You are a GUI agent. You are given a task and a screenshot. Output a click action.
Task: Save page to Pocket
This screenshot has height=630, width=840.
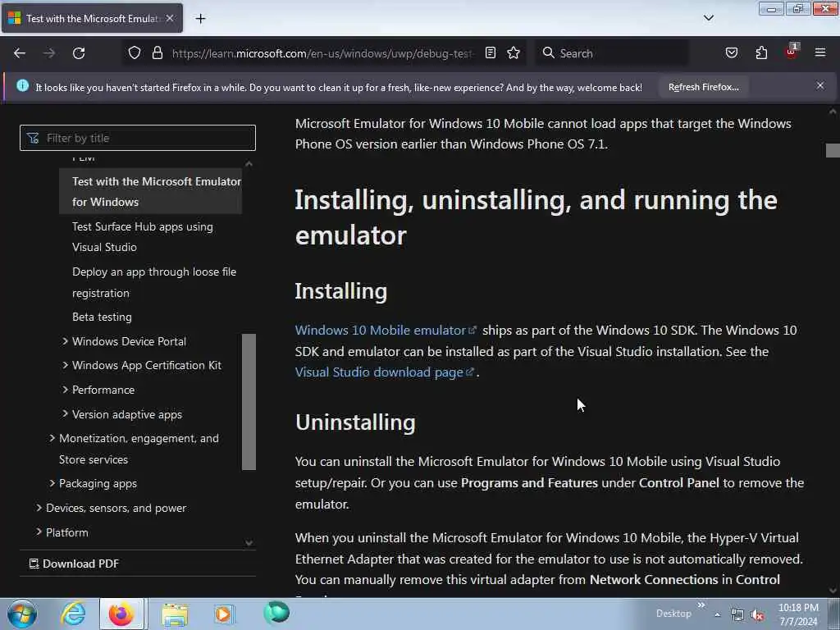[731, 53]
